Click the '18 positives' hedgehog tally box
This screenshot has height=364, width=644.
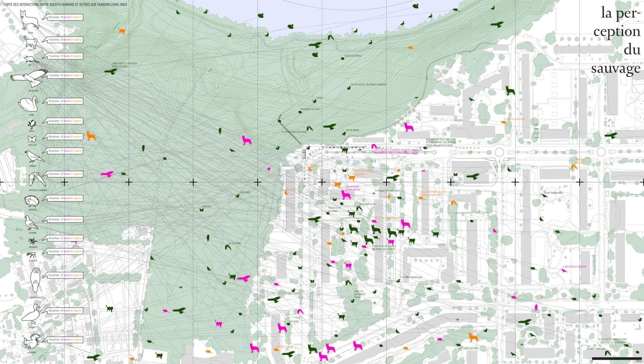(65, 198)
